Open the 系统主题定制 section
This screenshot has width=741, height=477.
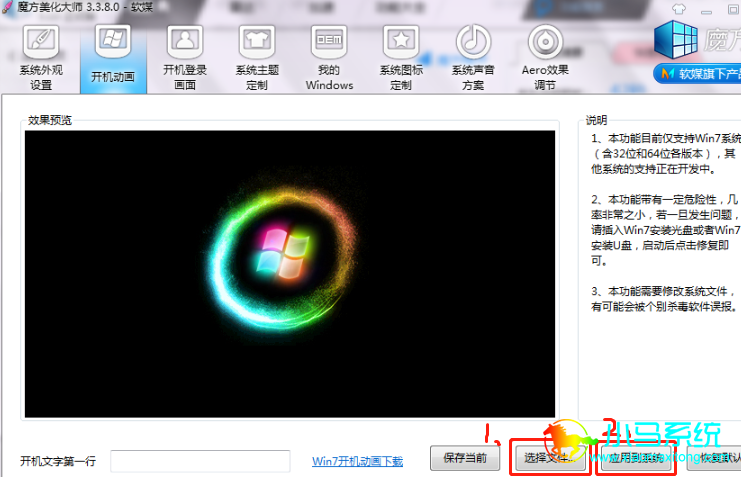[x=257, y=58]
